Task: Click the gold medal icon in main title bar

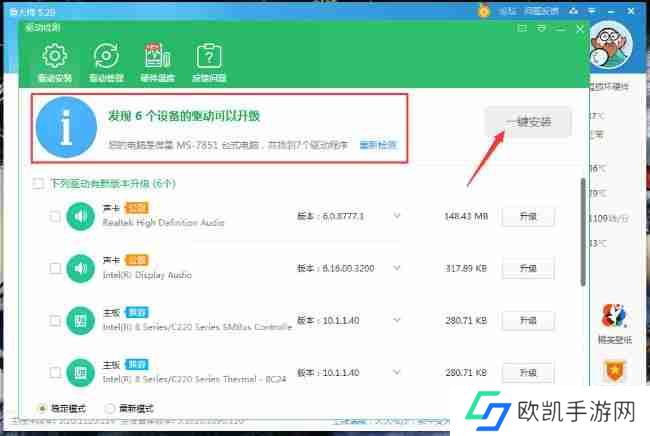Action: click(483, 11)
